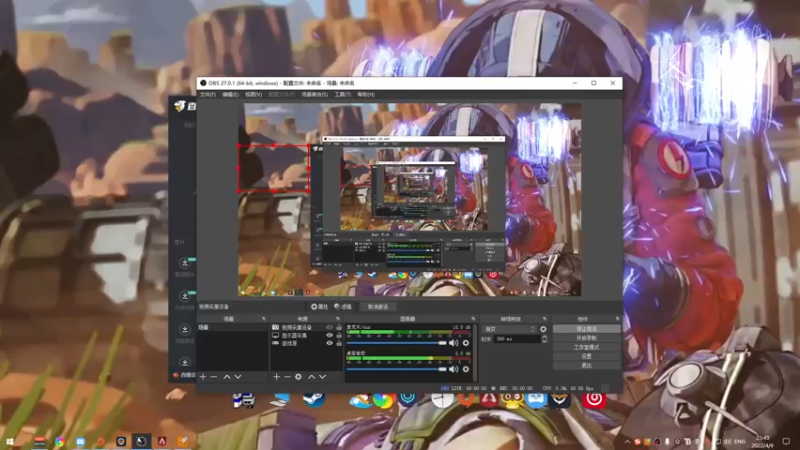Select the 视频采集设备 source
This screenshot has width=800, height=450.
[296, 328]
